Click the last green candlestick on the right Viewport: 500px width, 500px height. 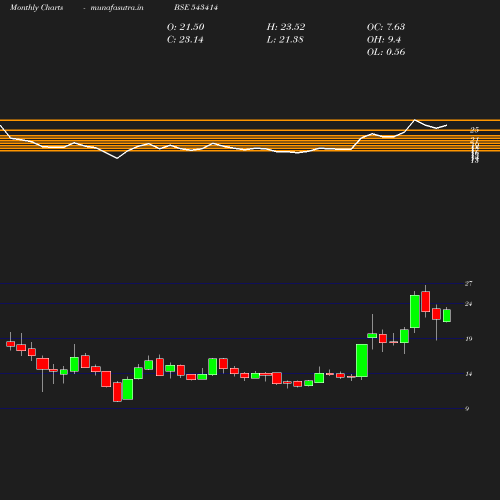click(447, 315)
